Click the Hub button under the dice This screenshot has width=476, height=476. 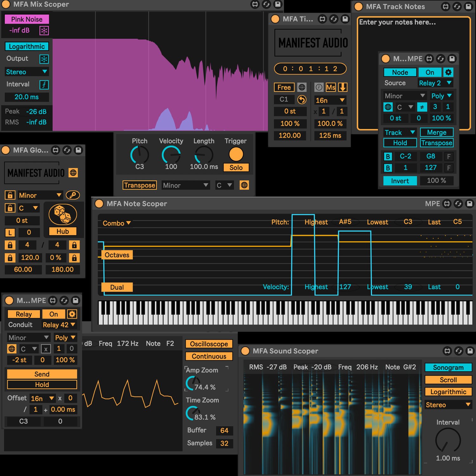tap(63, 231)
